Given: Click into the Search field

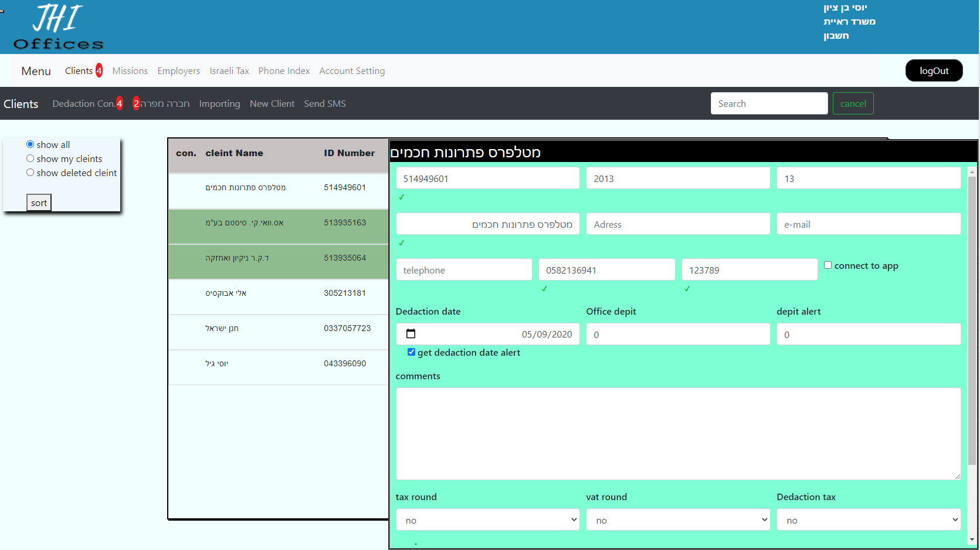Looking at the screenshot, I should point(768,104).
